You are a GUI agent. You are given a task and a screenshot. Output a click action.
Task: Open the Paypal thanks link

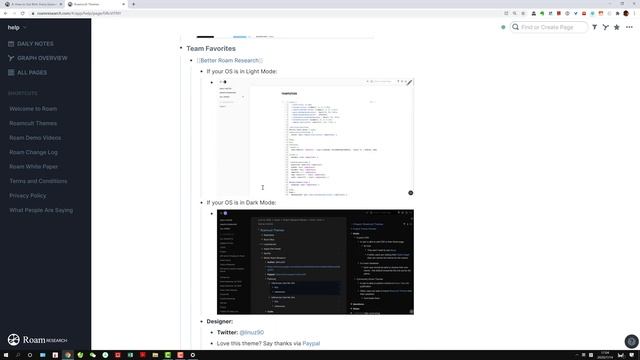311,344
